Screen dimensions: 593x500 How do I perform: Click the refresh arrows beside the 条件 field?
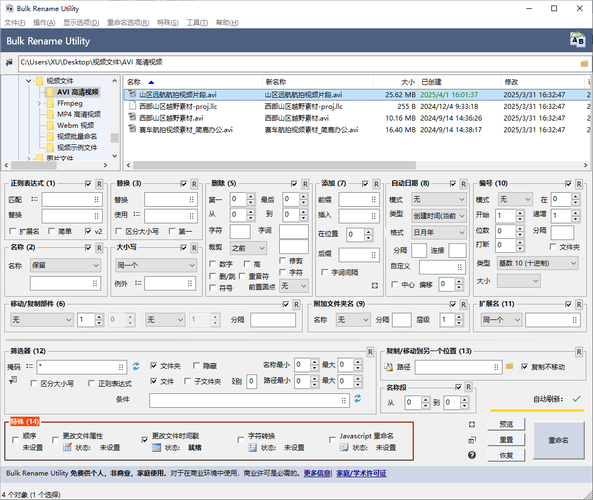click(357, 398)
